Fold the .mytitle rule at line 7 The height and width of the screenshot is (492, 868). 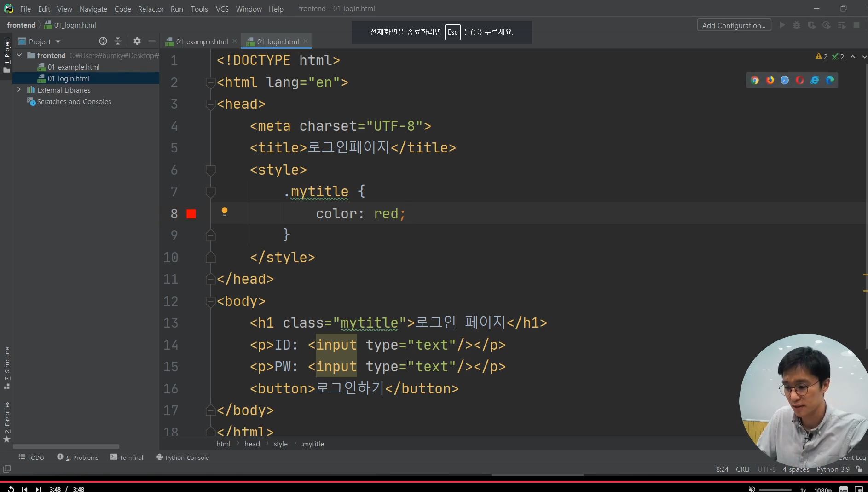click(x=211, y=192)
